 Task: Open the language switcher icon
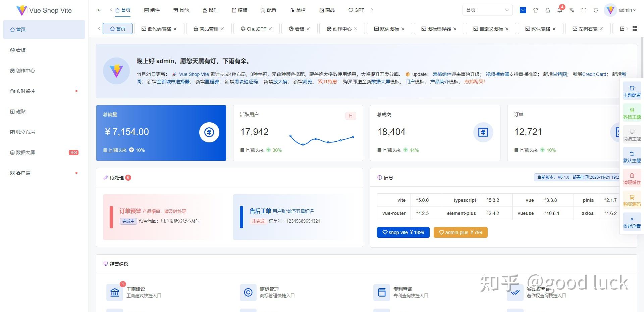pyautogui.click(x=572, y=10)
